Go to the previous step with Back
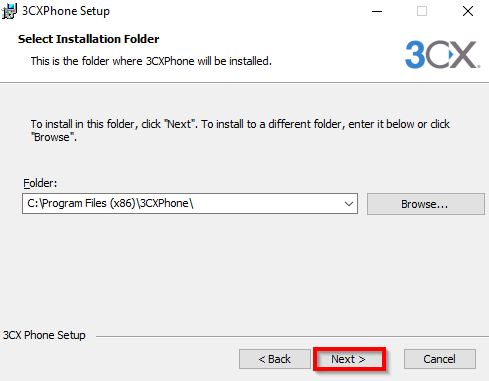The height and width of the screenshot is (381, 489). pos(274,359)
